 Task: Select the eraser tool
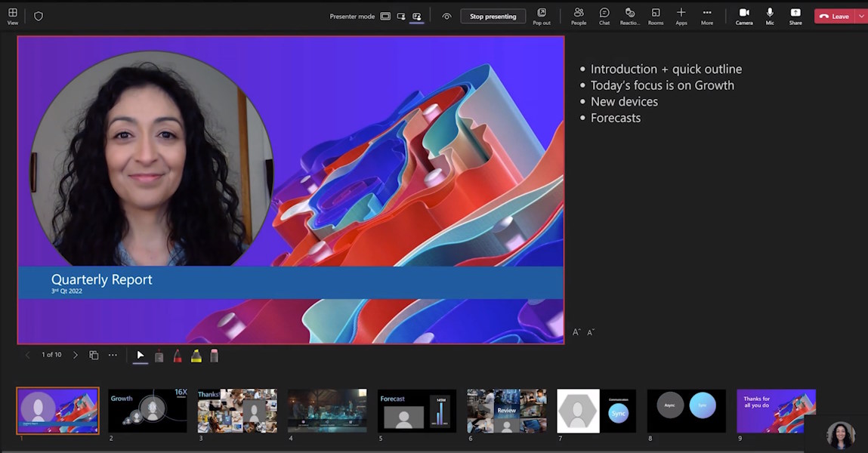pos(215,355)
